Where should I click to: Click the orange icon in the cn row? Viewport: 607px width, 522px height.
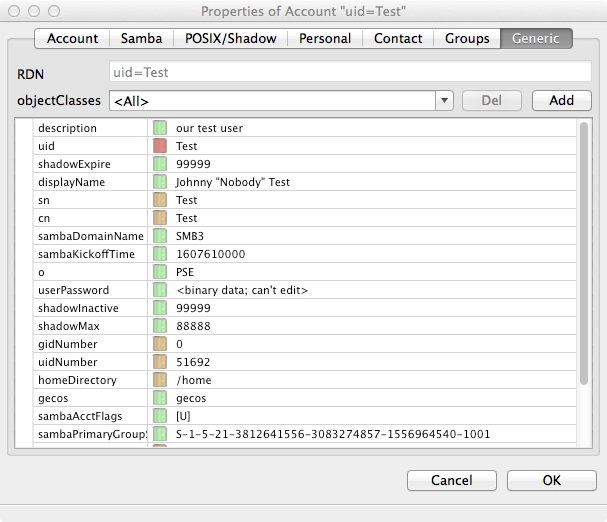click(x=160, y=218)
